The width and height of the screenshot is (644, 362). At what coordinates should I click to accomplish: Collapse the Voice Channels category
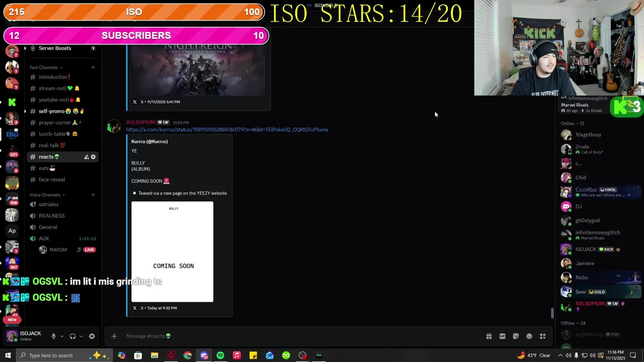47,195
